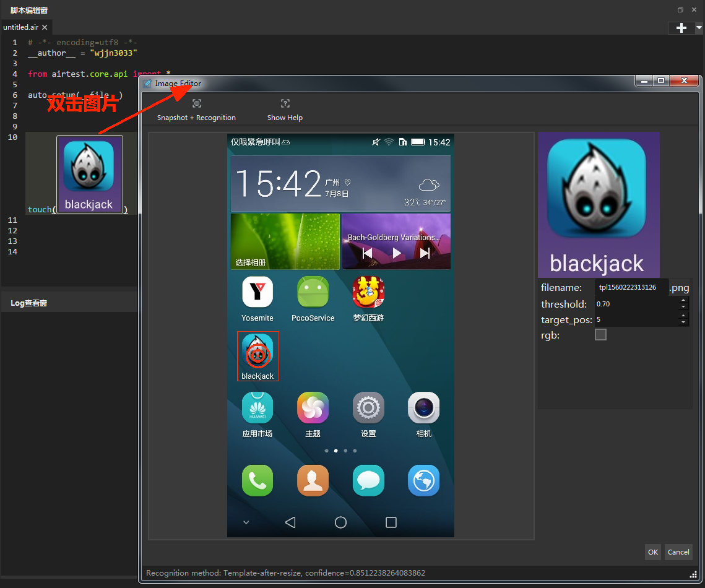Increase the threshold value with up arrow
Image resolution: width=705 pixels, height=588 pixels.
pyautogui.click(x=683, y=300)
